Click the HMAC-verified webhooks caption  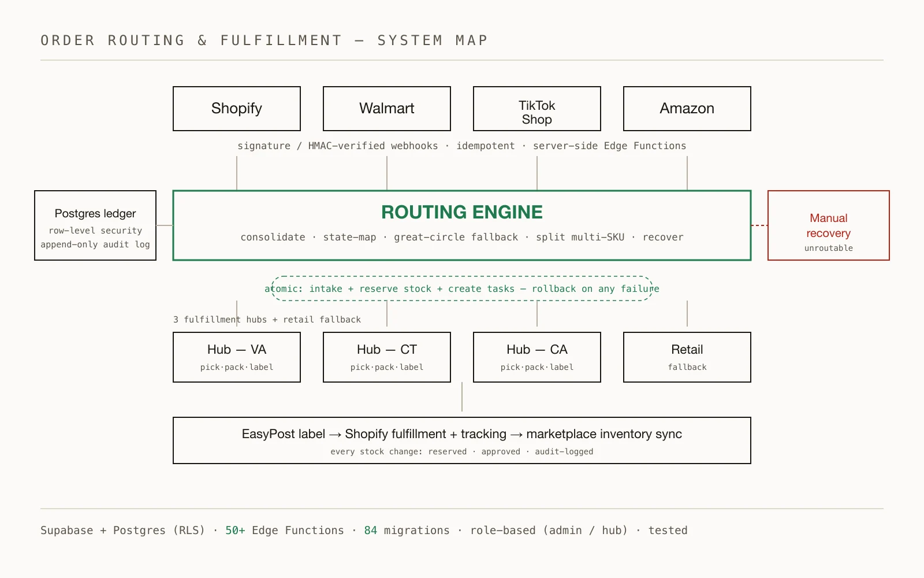pos(462,146)
